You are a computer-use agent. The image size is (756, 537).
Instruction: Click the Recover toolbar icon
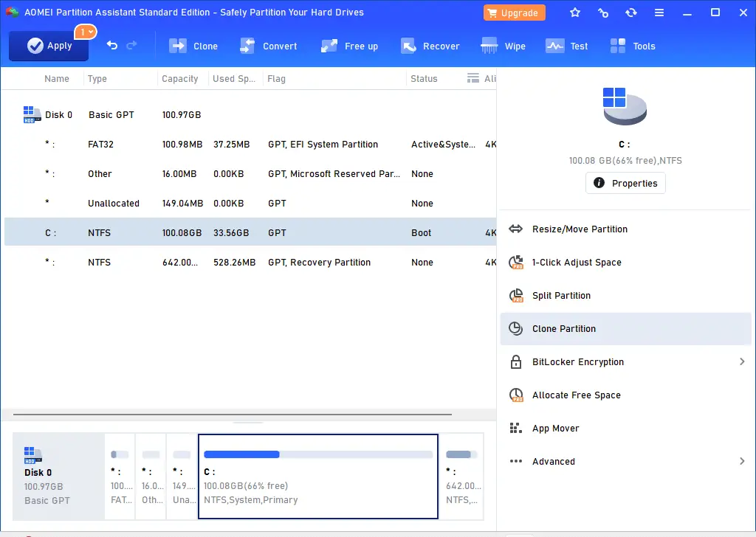click(x=408, y=46)
